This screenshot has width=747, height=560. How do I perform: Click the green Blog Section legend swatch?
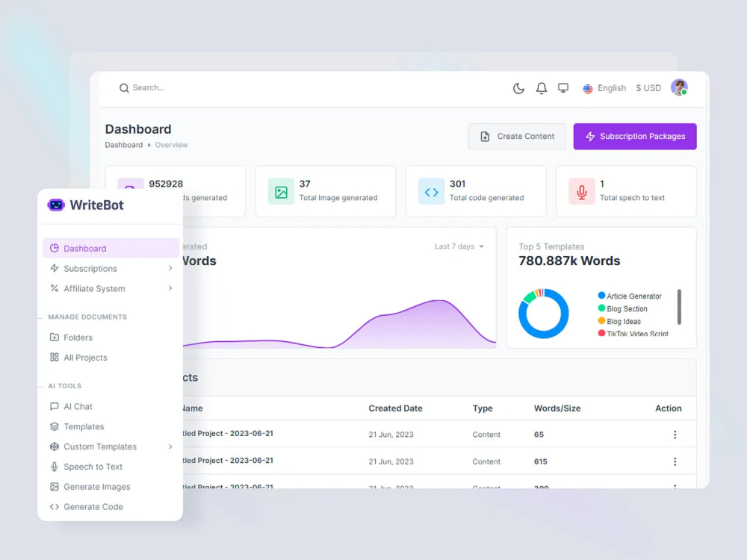coord(601,308)
